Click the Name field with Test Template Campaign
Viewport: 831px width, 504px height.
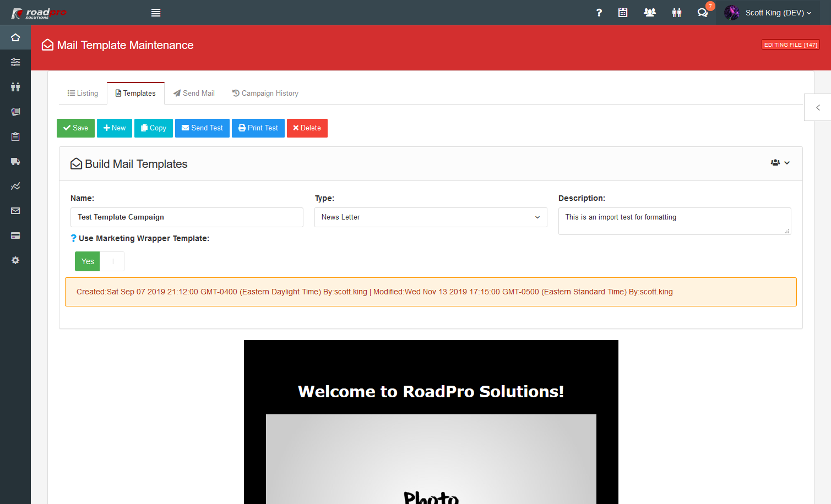[x=187, y=217]
